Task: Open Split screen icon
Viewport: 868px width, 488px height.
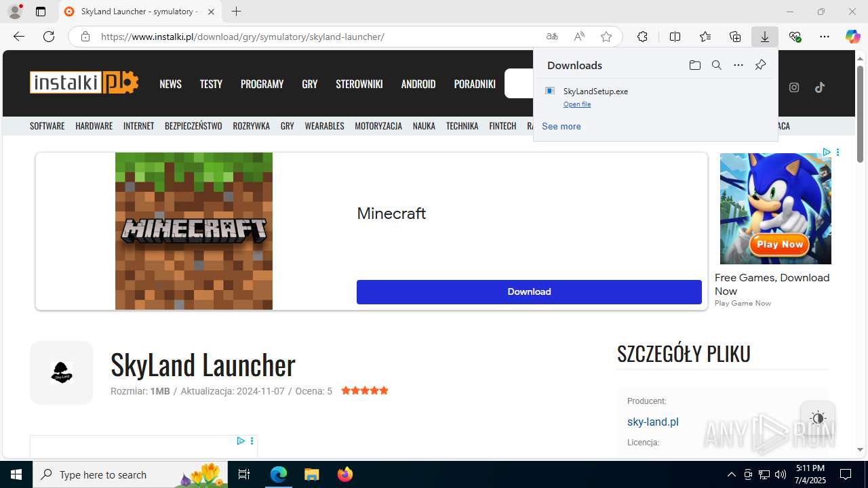Action: [x=675, y=37]
